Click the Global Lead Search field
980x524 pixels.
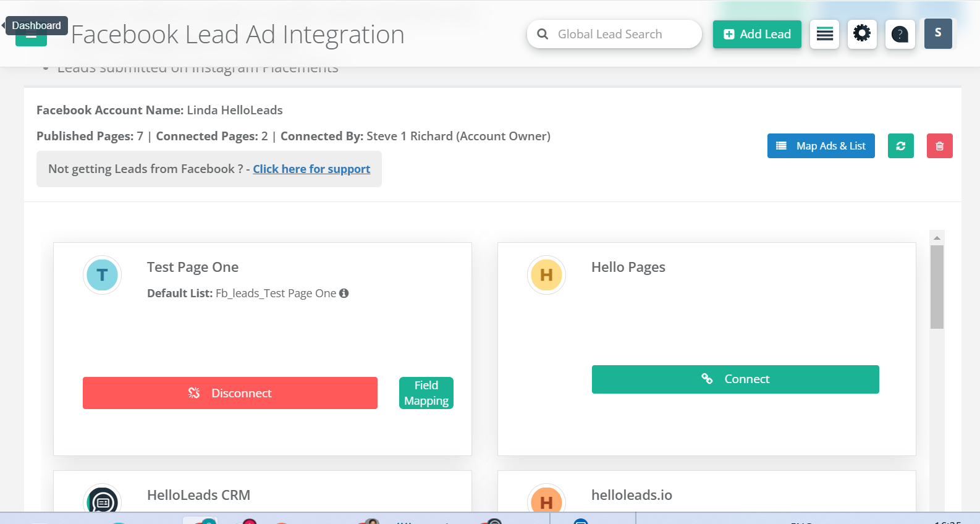614,34
